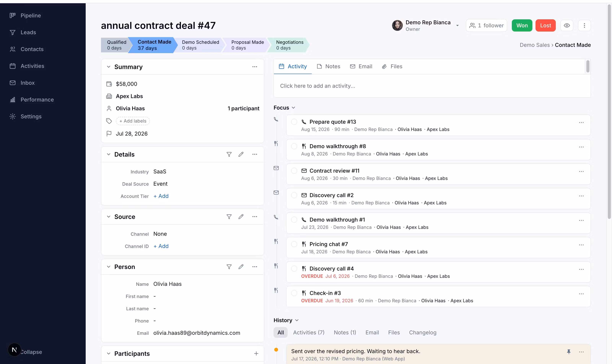The width and height of the screenshot is (612, 364).
Task: Open Activities calendar icon in sidebar
Action: 12,66
